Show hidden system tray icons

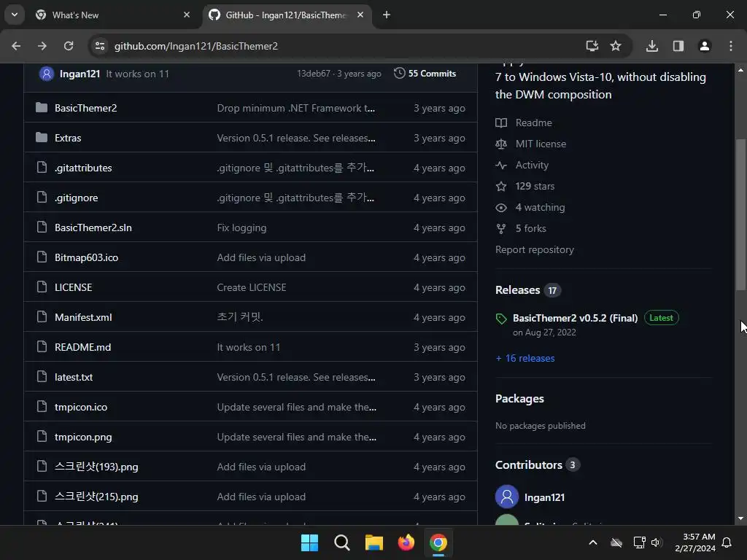pyautogui.click(x=593, y=542)
